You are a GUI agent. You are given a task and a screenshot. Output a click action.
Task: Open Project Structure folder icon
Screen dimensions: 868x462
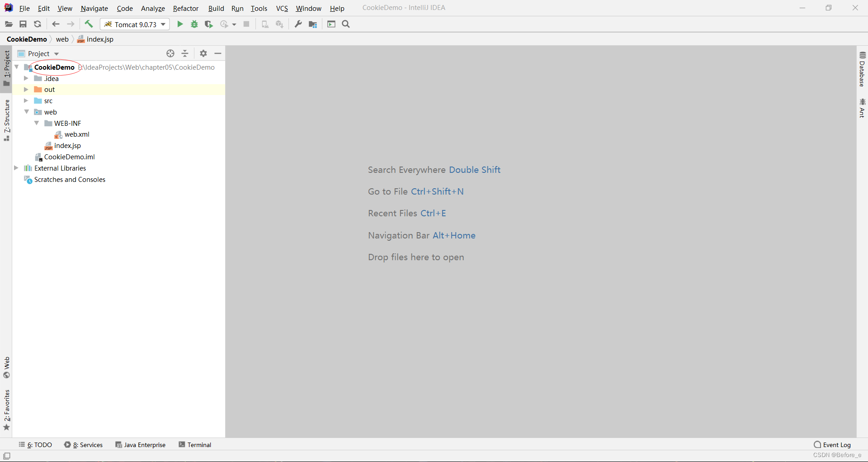(313, 24)
